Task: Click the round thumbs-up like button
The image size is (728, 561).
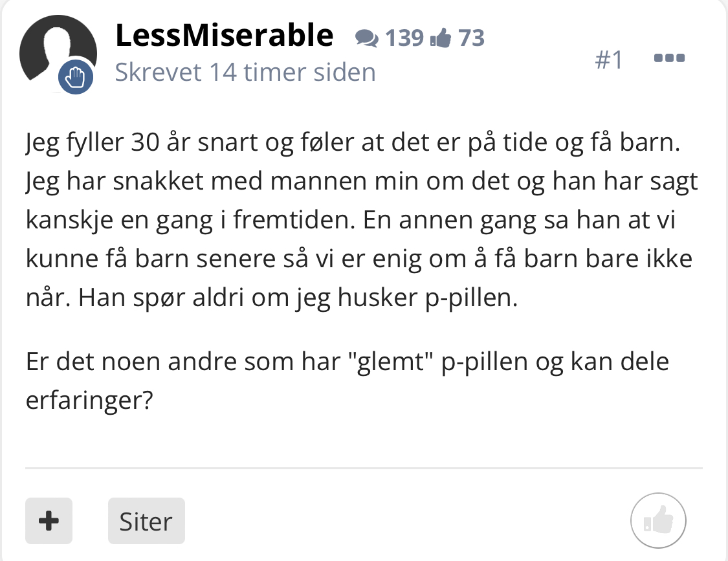Action: click(x=658, y=520)
